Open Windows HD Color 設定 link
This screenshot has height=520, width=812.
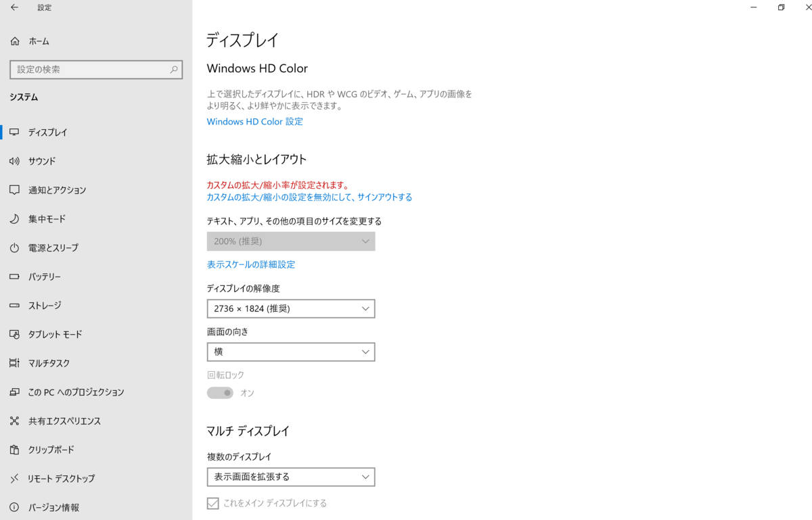coord(254,121)
